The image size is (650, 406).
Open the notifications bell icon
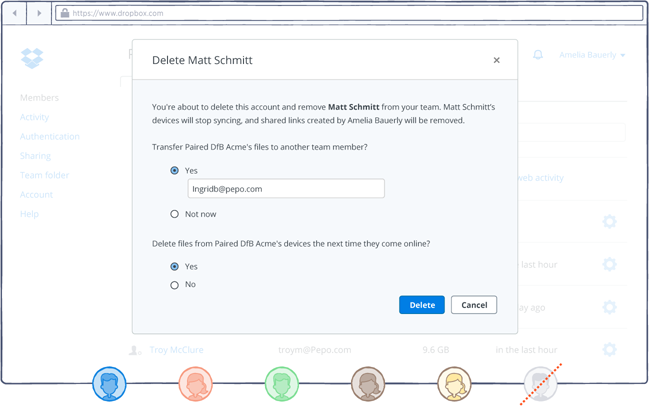coord(538,55)
